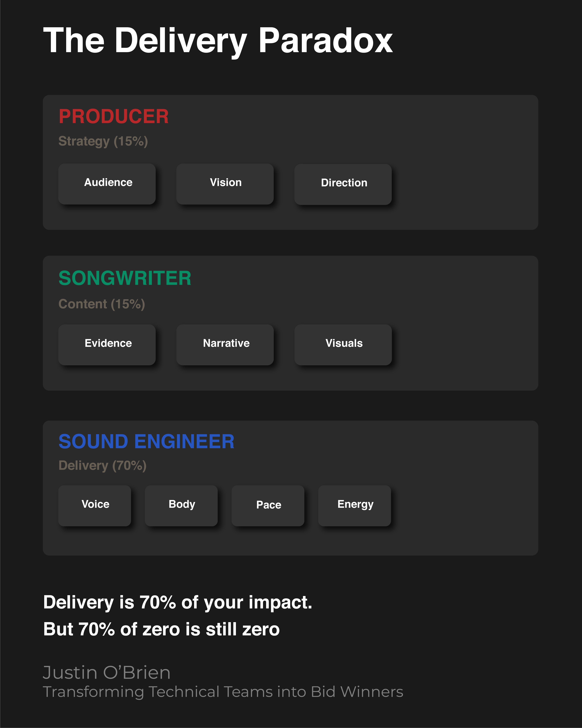Click the Delivery (70%) subtitle
This screenshot has width=582, height=728.
(x=103, y=465)
